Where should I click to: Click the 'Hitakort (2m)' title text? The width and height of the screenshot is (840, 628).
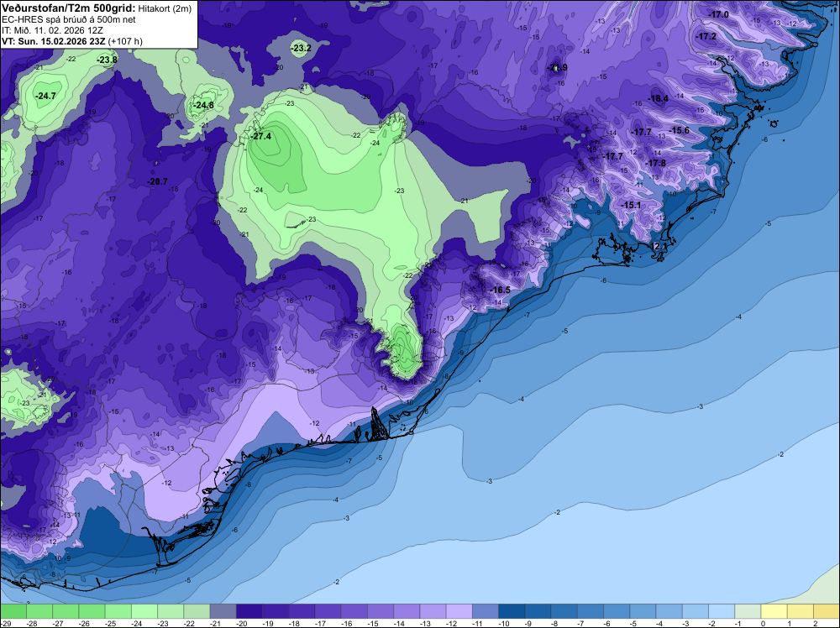[x=165, y=8]
